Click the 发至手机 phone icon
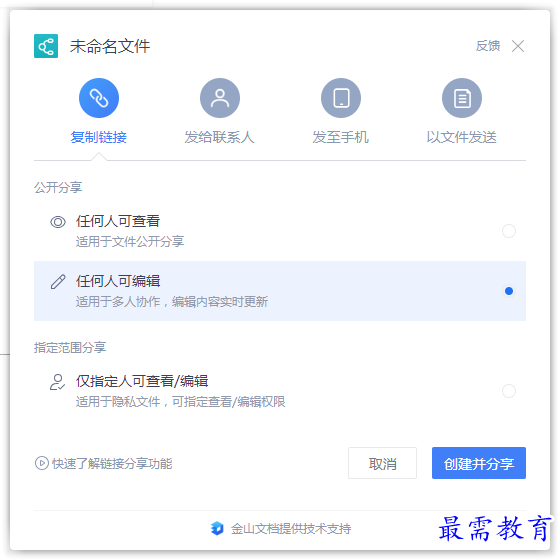 point(341,98)
